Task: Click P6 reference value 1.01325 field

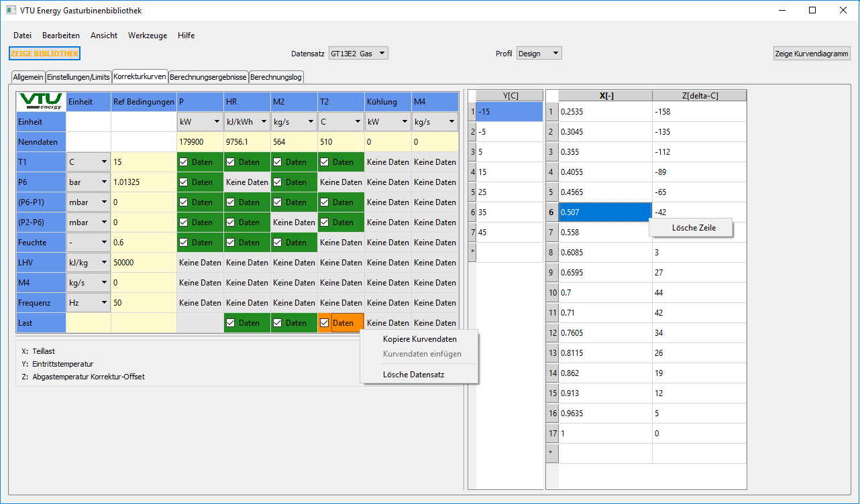Action: tap(144, 182)
